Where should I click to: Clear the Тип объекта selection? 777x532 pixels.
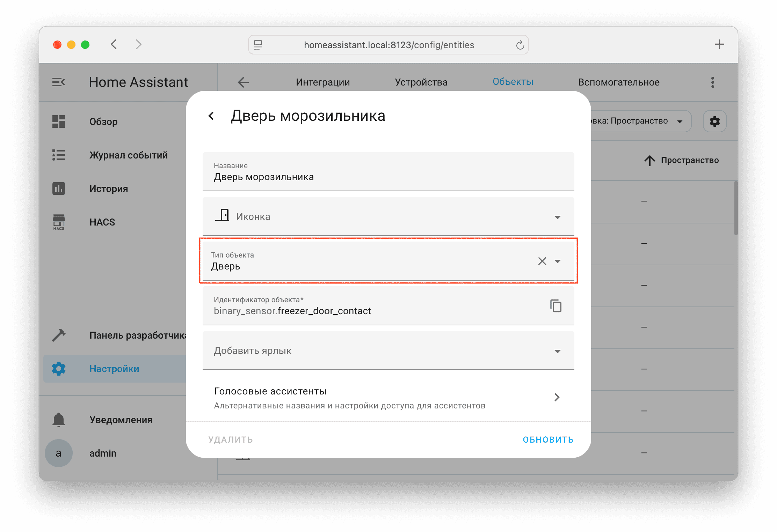pos(542,261)
